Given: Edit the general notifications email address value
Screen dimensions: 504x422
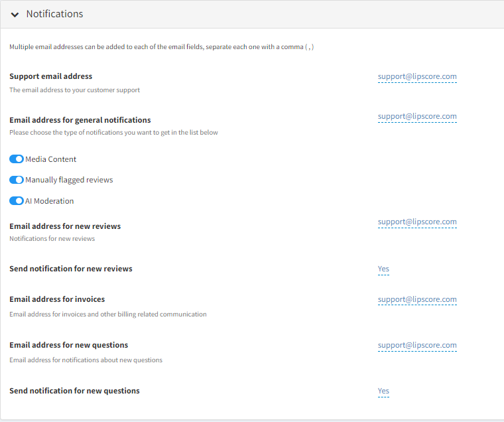Looking at the screenshot, I should tap(417, 117).
